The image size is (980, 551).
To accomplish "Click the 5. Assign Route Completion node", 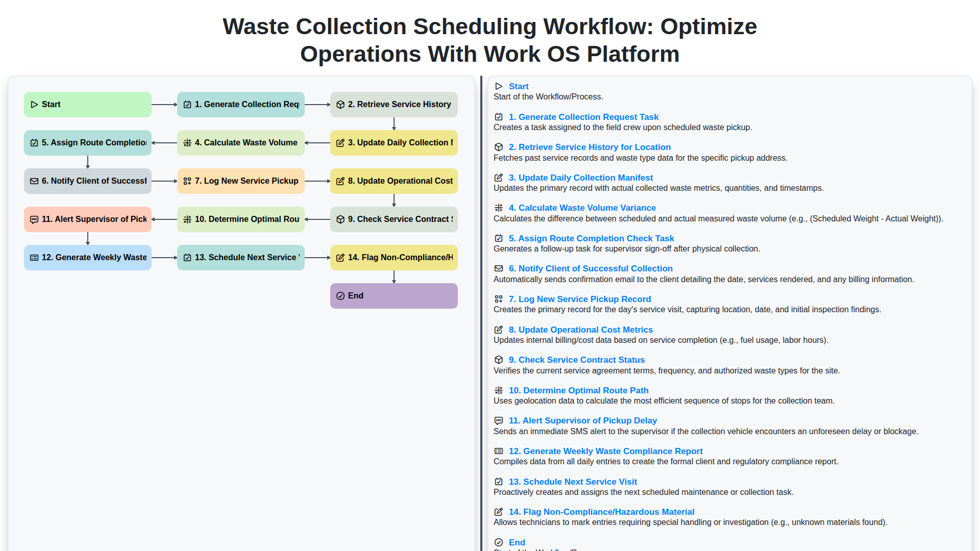I will [x=87, y=143].
